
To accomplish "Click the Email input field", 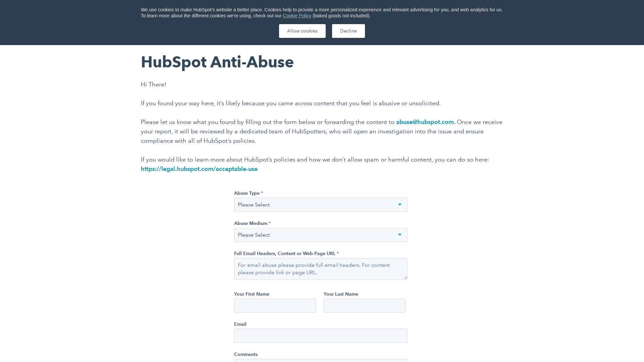I will coord(320,336).
